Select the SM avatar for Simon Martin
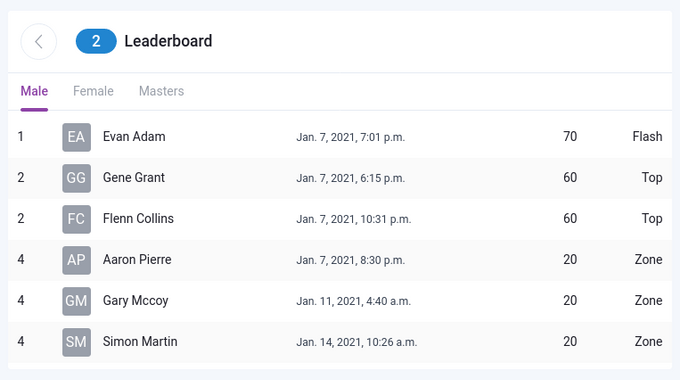This screenshot has width=680, height=380. point(76,342)
